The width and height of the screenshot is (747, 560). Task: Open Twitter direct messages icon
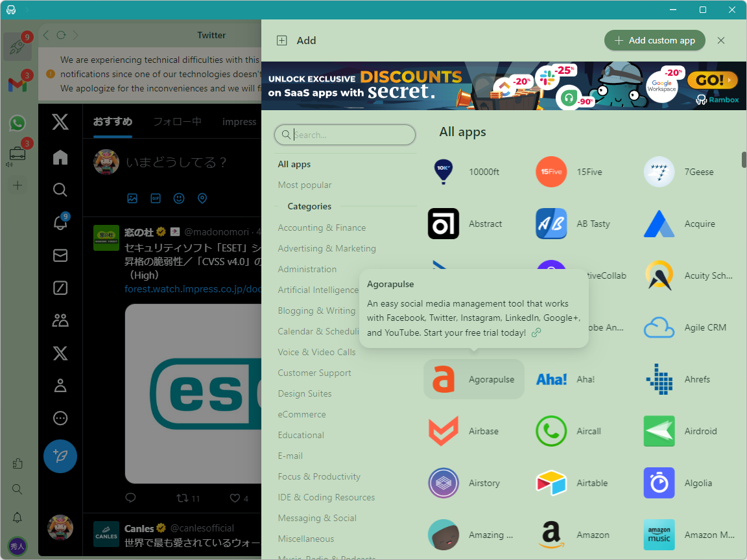point(60,255)
